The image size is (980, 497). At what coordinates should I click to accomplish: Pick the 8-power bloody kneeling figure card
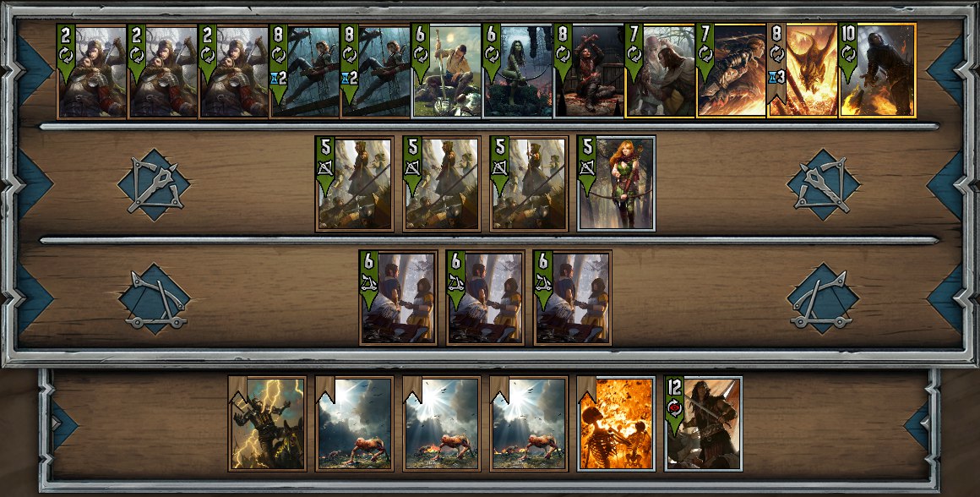pos(589,71)
